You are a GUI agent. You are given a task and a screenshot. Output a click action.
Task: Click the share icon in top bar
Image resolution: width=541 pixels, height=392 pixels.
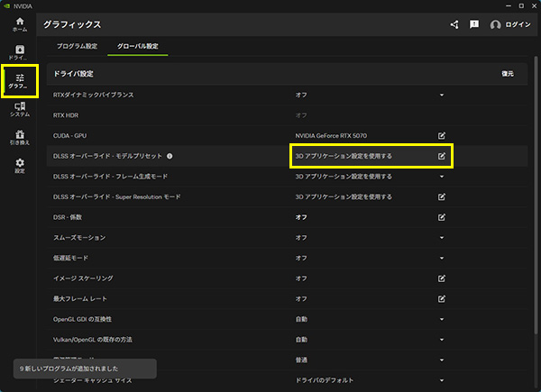pos(454,24)
